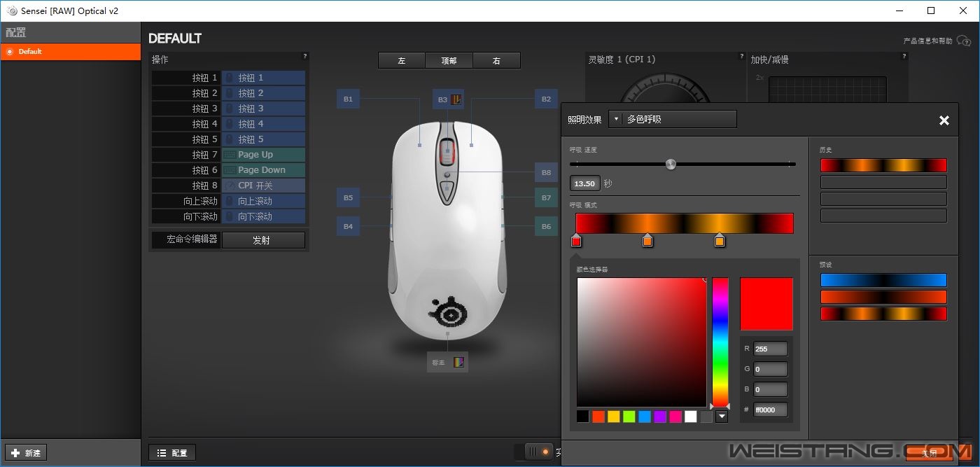Viewport: 980px width, 467px height.
Task: Open the CPI 开关 action assignment
Action: (264, 186)
